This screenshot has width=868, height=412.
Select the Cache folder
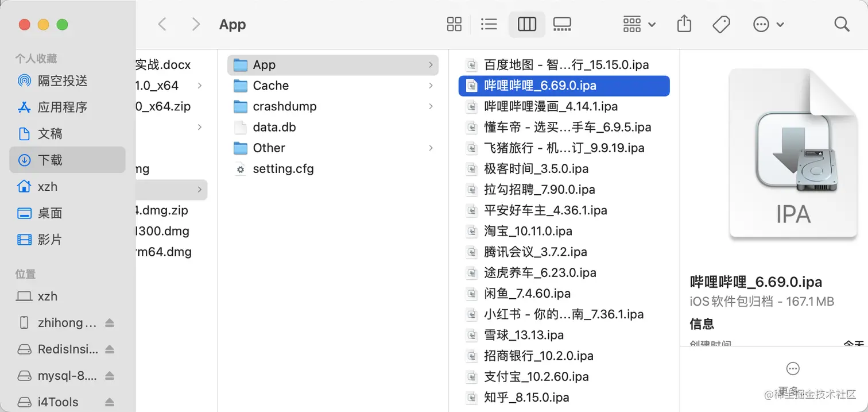pos(333,86)
